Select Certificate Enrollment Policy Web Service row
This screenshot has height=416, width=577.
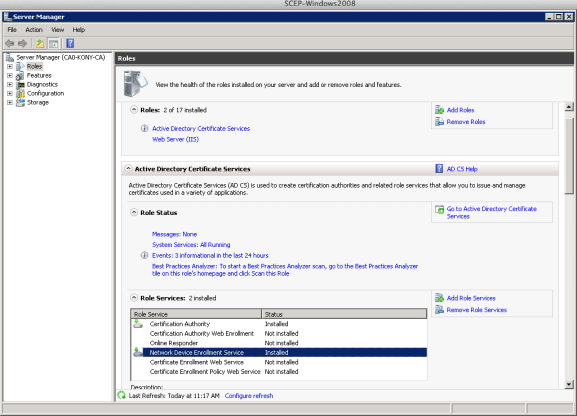pos(279,372)
